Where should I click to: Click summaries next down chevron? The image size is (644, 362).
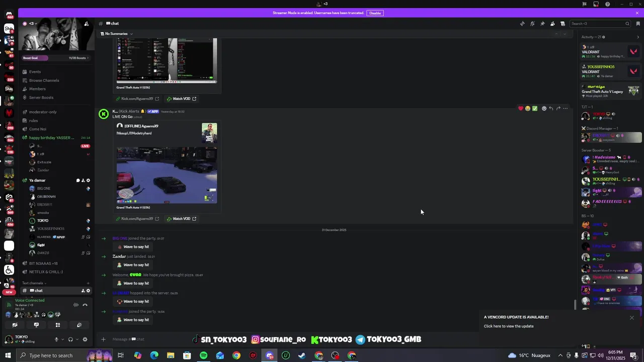(565, 34)
